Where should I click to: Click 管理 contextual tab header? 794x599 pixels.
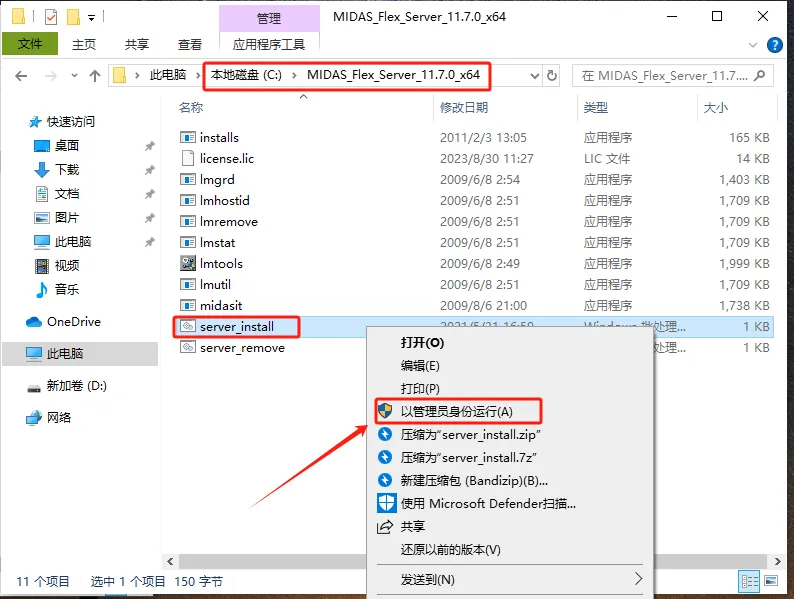point(269,18)
